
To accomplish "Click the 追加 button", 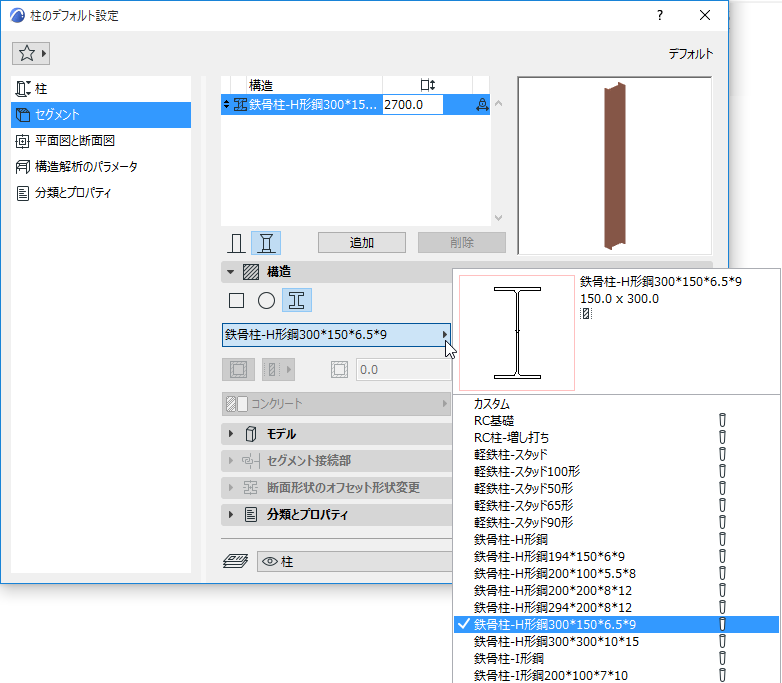I will pos(362,242).
